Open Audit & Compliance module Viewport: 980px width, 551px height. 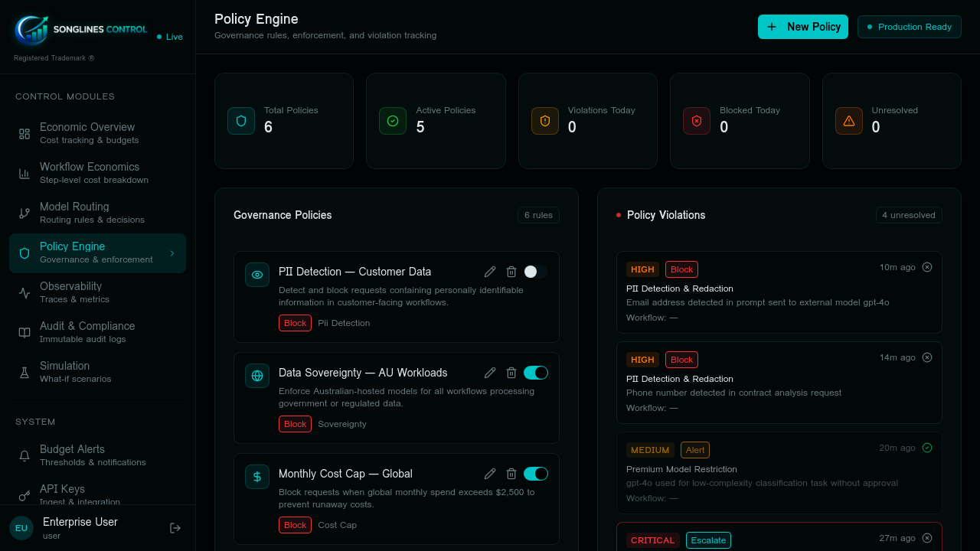click(97, 332)
